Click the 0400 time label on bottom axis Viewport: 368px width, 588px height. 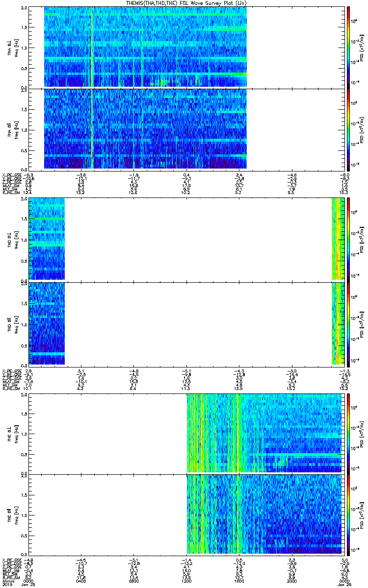click(81, 581)
